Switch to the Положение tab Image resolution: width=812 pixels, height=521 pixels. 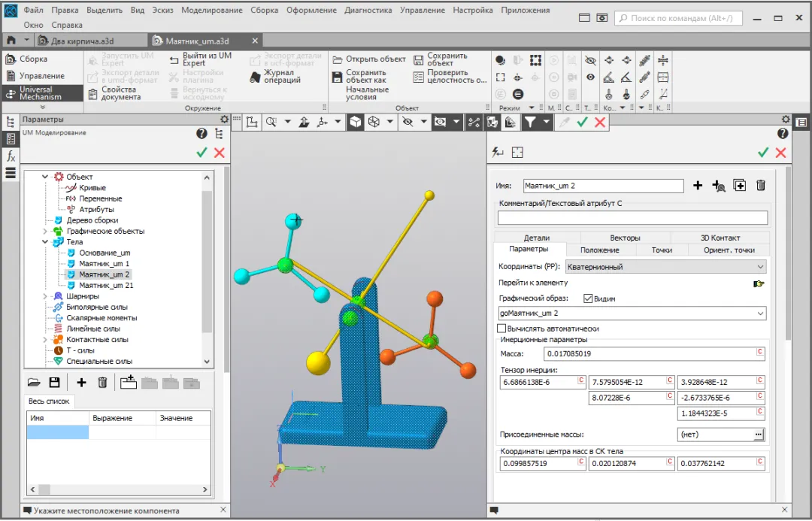600,250
